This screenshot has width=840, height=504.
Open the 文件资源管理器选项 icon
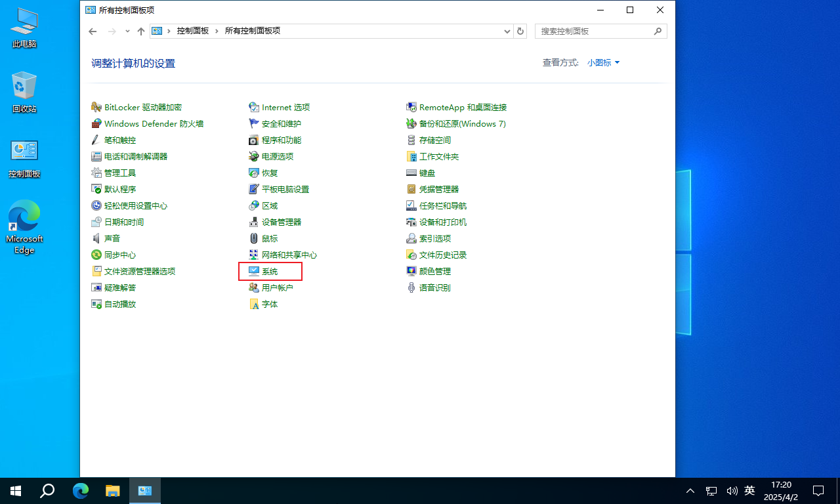(96, 271)
